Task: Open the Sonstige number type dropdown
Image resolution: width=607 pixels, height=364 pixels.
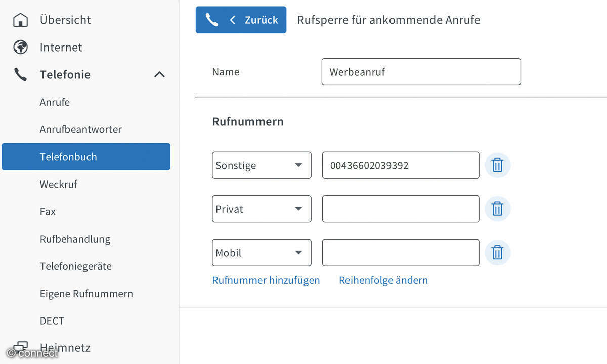Action: [x=262, y=165]
